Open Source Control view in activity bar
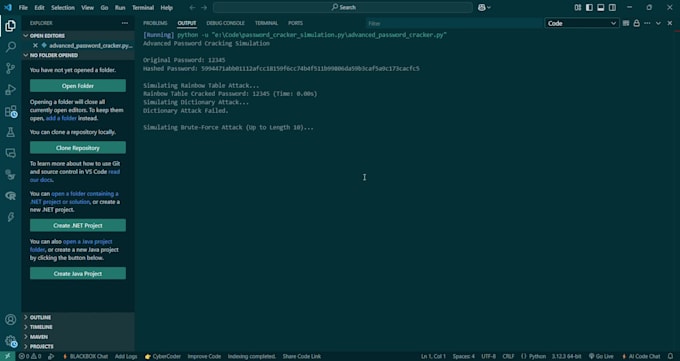 [x=10, y=68]
